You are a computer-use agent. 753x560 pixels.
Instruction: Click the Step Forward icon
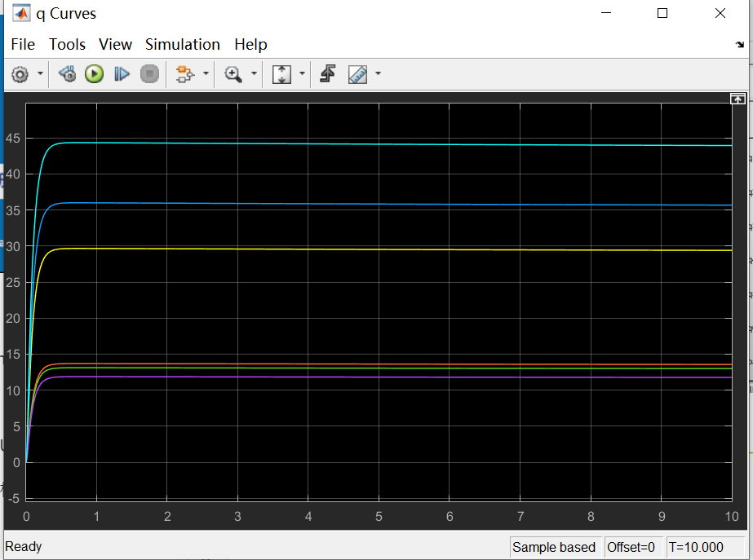coord(122,74)
